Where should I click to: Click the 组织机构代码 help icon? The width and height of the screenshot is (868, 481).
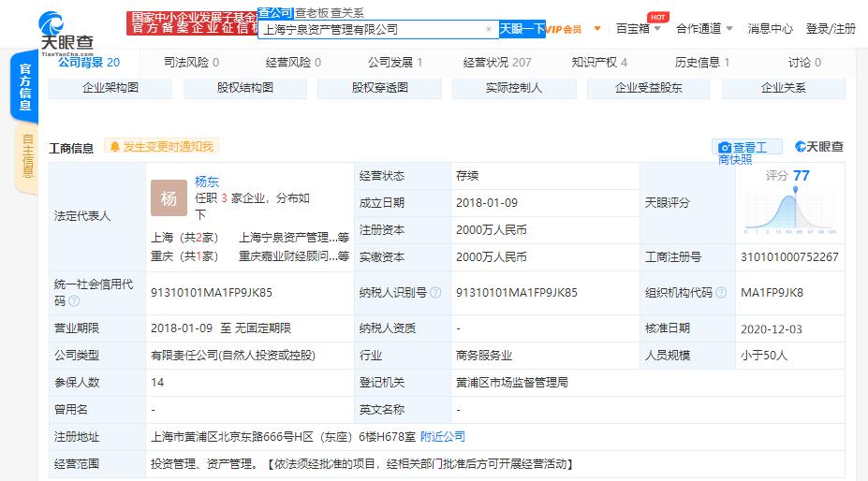coord(721,293)
